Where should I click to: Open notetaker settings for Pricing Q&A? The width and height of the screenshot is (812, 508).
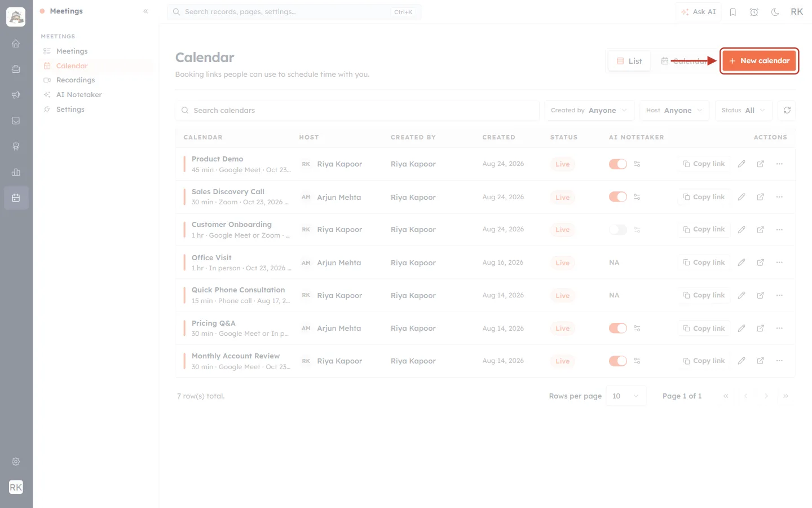(637, 328)
